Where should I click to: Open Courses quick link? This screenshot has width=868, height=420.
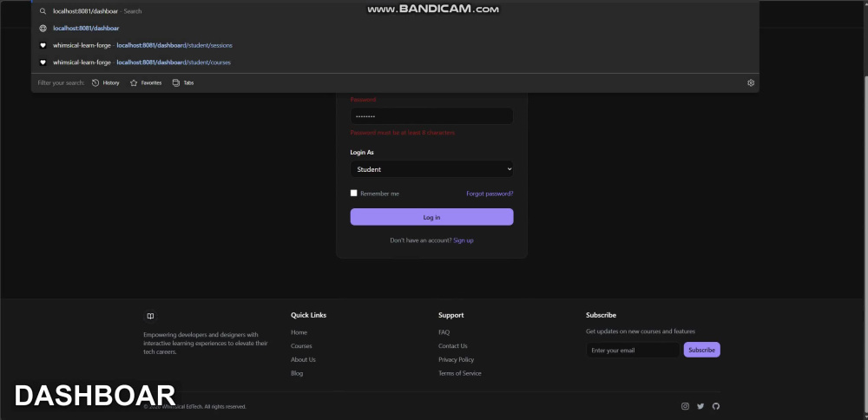pyautogui.click(x=301, y=346)
